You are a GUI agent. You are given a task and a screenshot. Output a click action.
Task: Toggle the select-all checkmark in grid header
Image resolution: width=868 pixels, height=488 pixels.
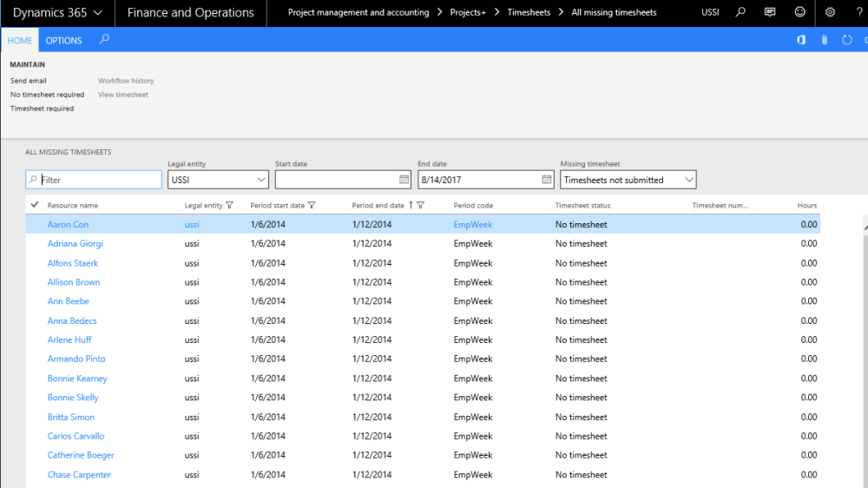coord(35,205)
